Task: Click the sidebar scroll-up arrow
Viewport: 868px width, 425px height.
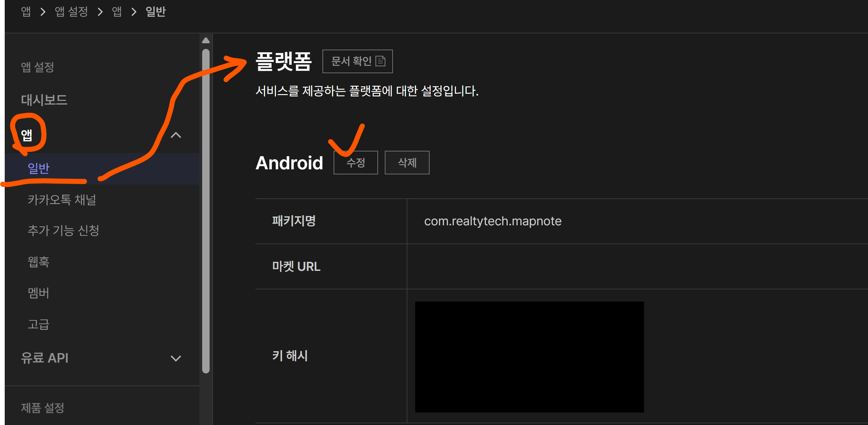Action: point(206,40)
